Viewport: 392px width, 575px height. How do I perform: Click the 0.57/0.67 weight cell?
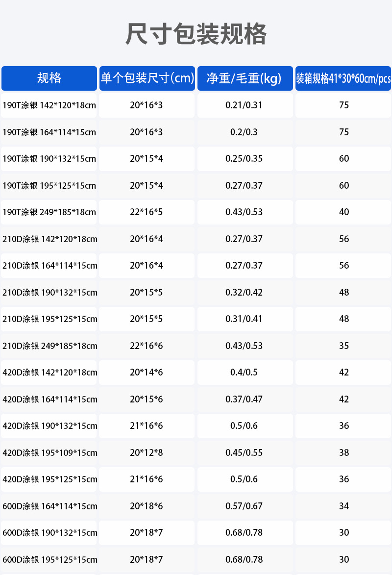[x=244, y=506]
